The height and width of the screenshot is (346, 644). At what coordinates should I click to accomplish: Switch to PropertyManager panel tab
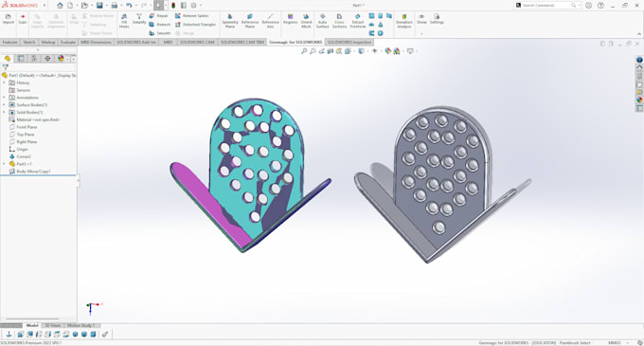(21, 59)
